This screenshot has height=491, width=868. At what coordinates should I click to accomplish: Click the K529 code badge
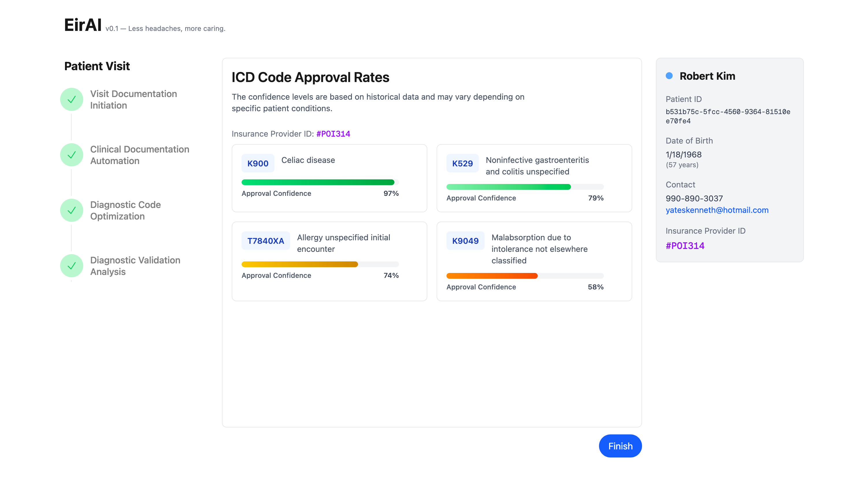pos(462,163)
